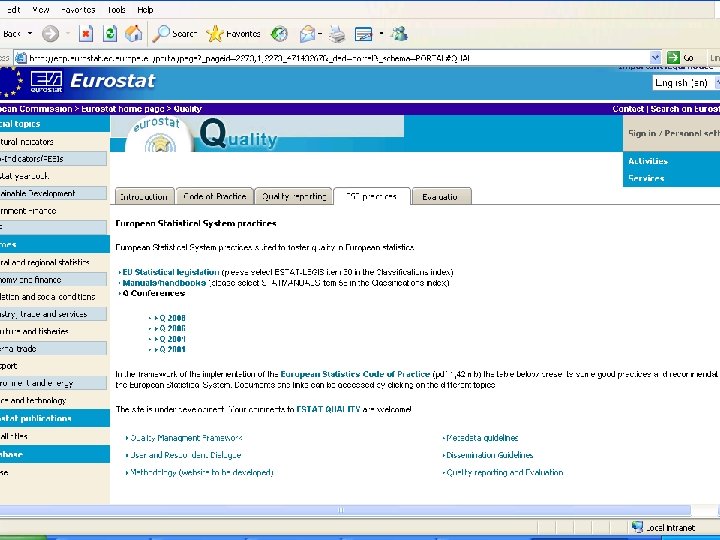The width and height of the screenshot is (720, 540).
Task: Open the Activities link in right panel
Action: (648, 161)
